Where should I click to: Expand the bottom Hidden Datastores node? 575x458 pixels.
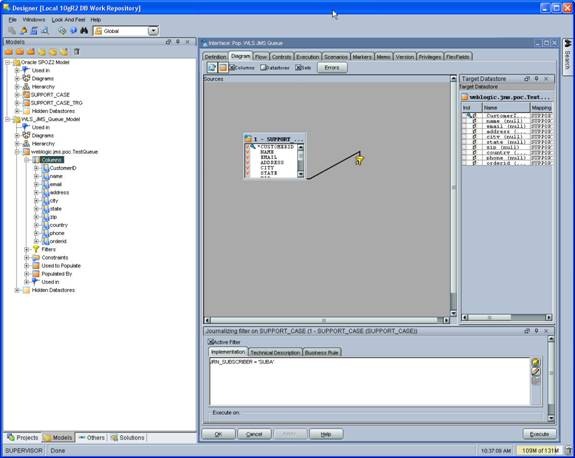coord(17,290)
